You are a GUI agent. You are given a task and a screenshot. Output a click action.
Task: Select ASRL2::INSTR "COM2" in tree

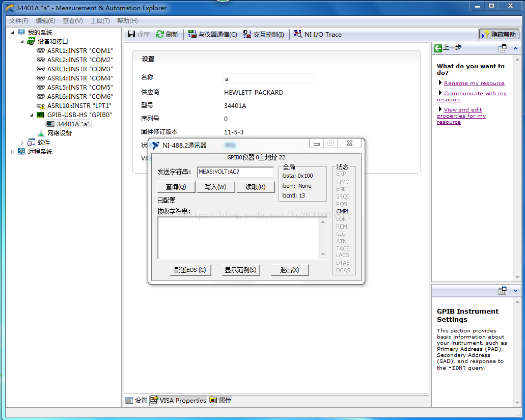click(x=80, y=60)
